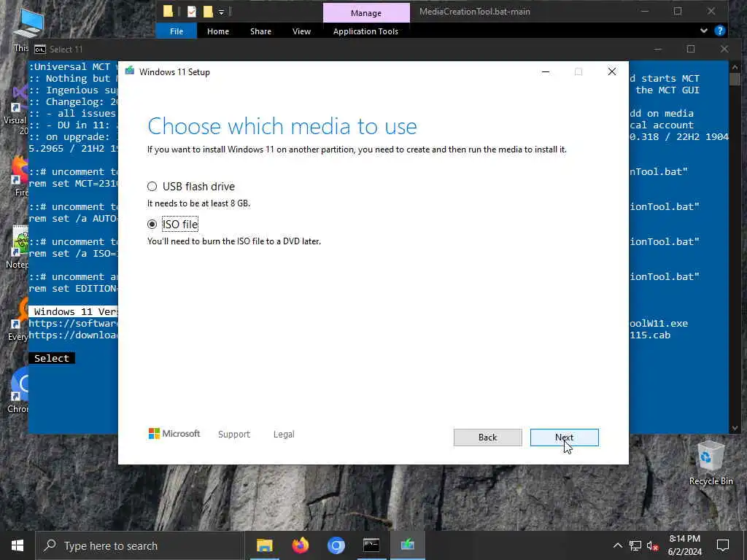Open the Action Center notifications icon
Viewport: 747px width, 560px height.
(723, 545)
